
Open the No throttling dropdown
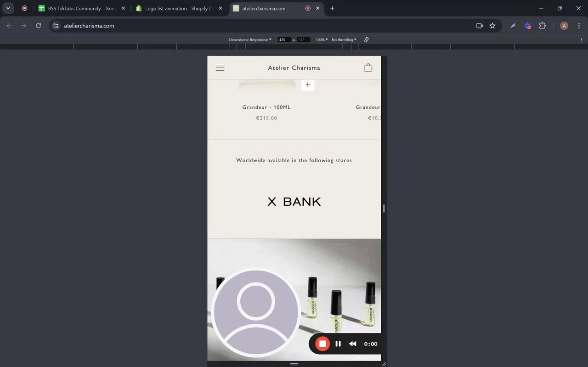pos(344,40)
